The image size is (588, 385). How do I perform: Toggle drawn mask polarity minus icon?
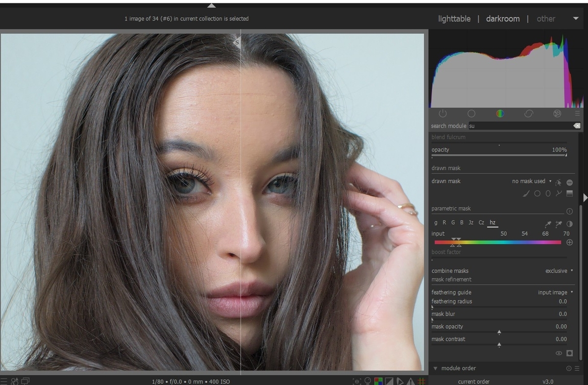coord(569,182)
